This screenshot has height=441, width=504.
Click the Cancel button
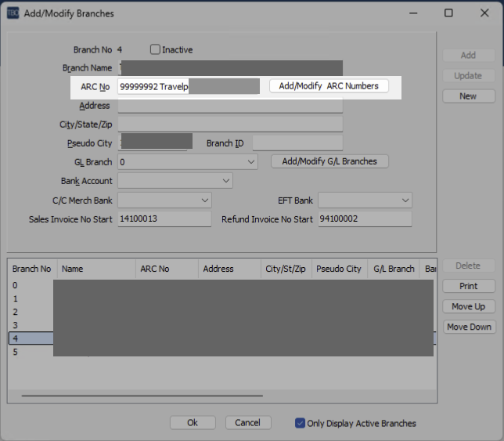(248, 422)
